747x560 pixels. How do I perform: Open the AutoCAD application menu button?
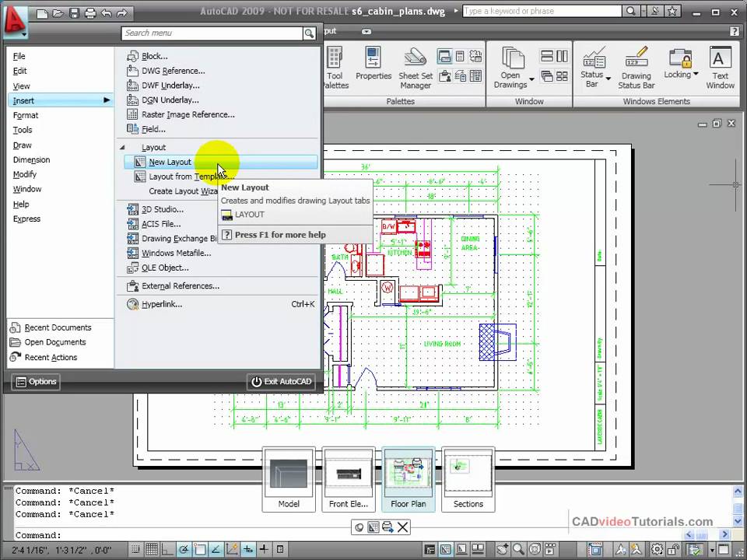point(15,22)
